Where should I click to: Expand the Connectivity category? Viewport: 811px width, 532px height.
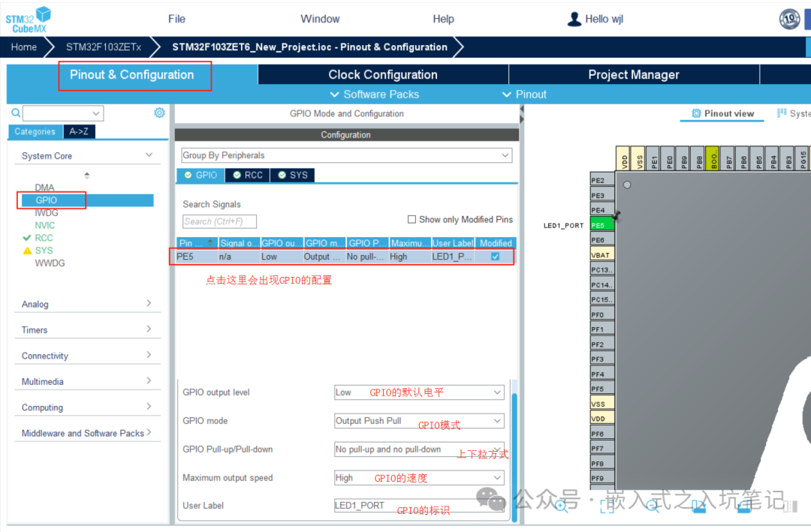click(x=86, y=356)
